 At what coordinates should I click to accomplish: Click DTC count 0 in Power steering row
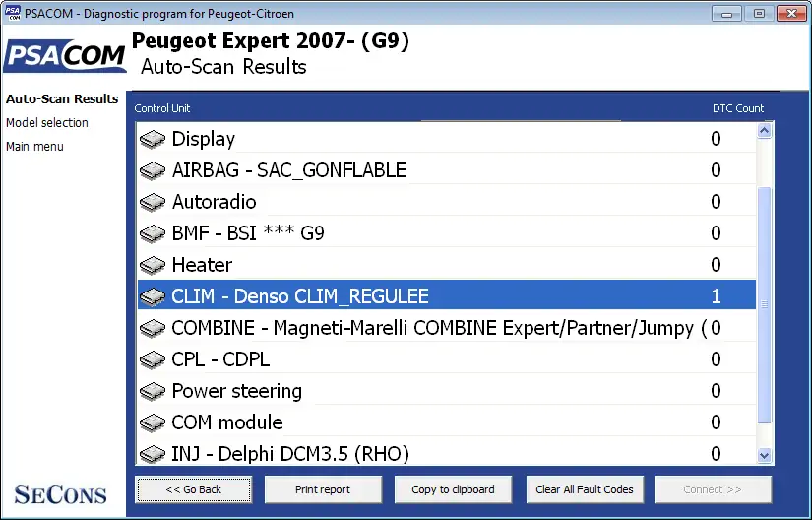(x=716, y=392)
